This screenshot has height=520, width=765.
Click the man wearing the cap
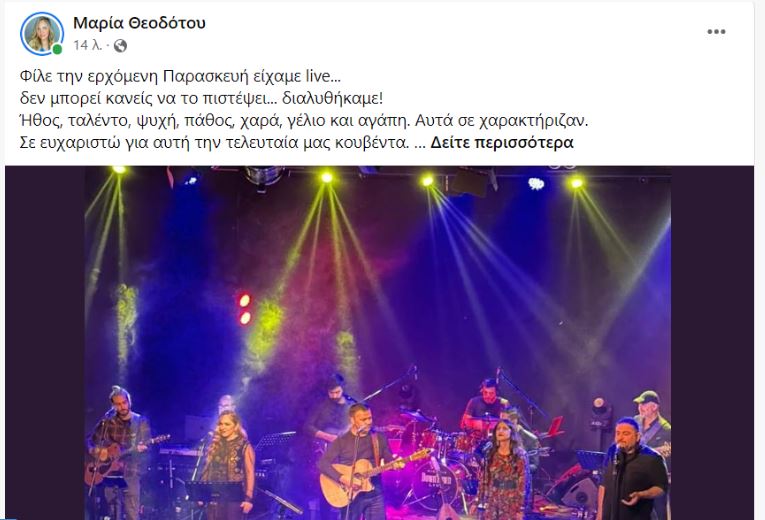(x=651, y=420)
